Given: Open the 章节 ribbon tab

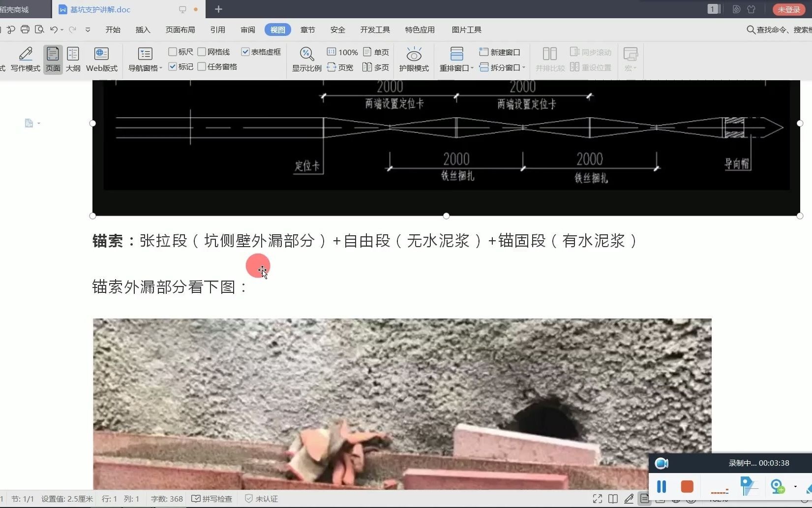Looking at the screenshot, I should (307, 30).
